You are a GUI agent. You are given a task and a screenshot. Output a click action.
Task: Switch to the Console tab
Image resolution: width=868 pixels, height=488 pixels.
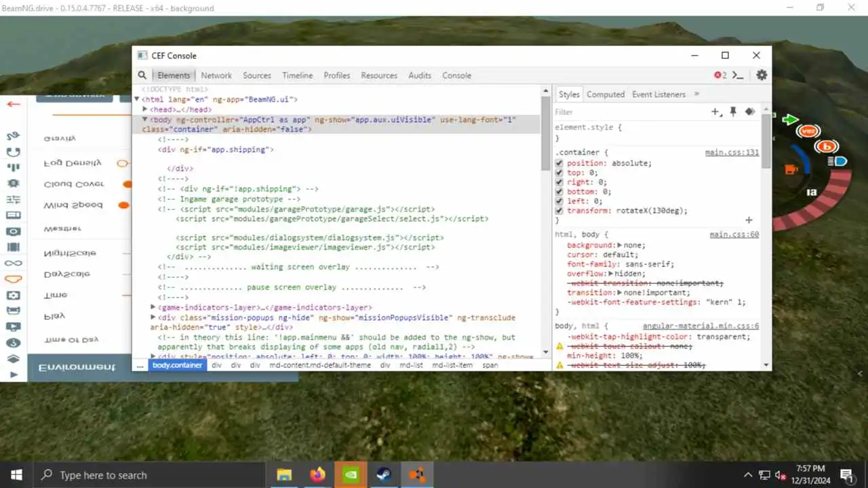(x=456, y=75)
